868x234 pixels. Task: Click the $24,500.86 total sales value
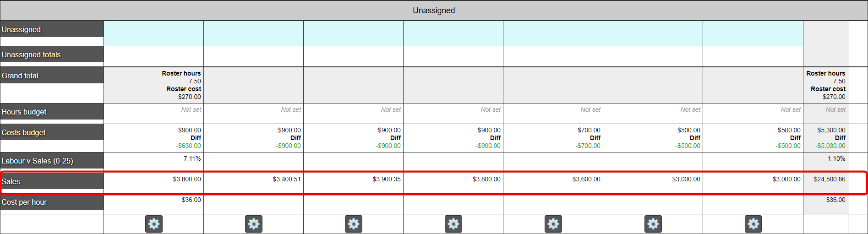[830, 179]
